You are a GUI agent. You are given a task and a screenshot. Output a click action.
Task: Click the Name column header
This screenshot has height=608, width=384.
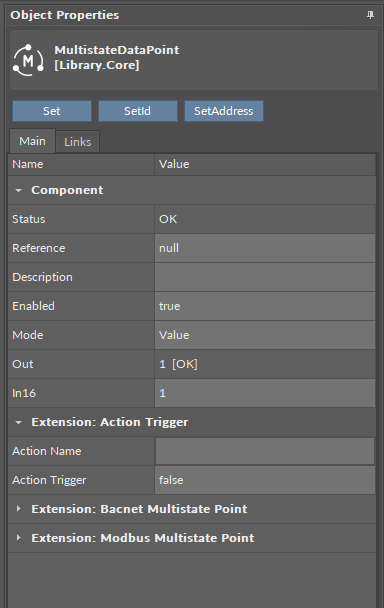[81, 164]
